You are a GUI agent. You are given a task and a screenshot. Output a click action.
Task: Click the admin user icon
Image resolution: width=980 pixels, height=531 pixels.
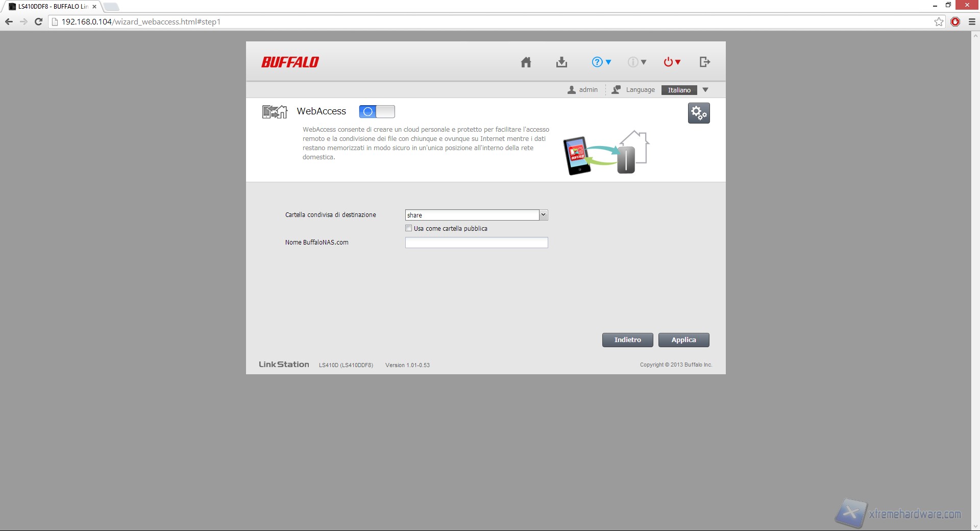click(x=572, y=90)
